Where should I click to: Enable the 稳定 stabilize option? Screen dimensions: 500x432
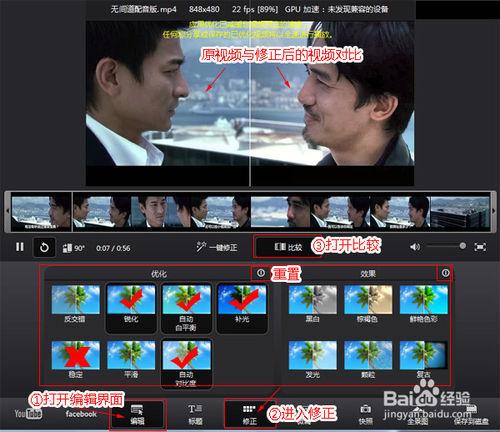(x=76, y=359)
